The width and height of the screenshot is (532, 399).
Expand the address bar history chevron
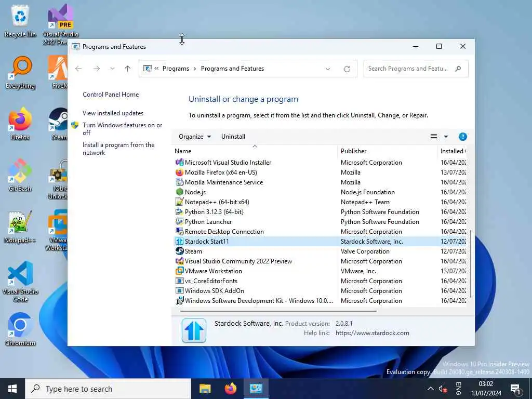click(328, 69)
